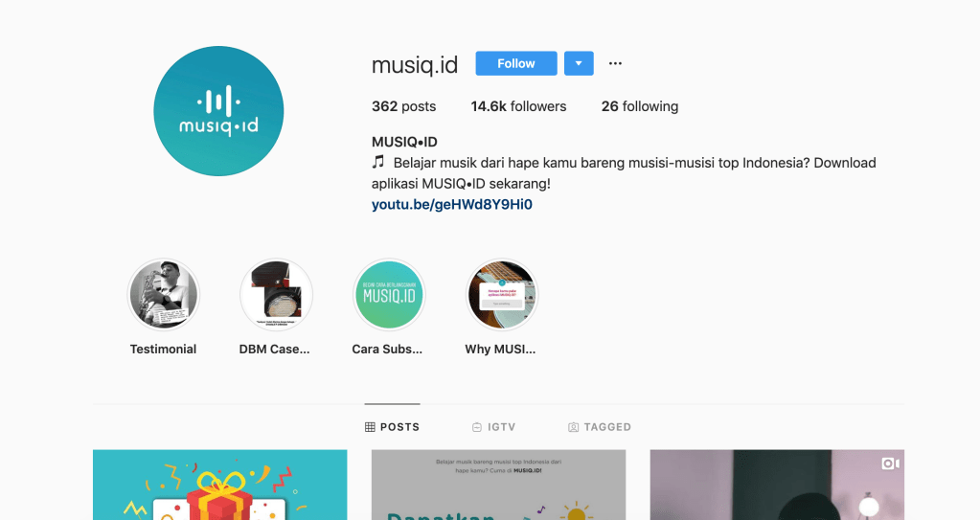Click the posts grid icon
This screenshot has width=980, height=520.
coord(370,427)
